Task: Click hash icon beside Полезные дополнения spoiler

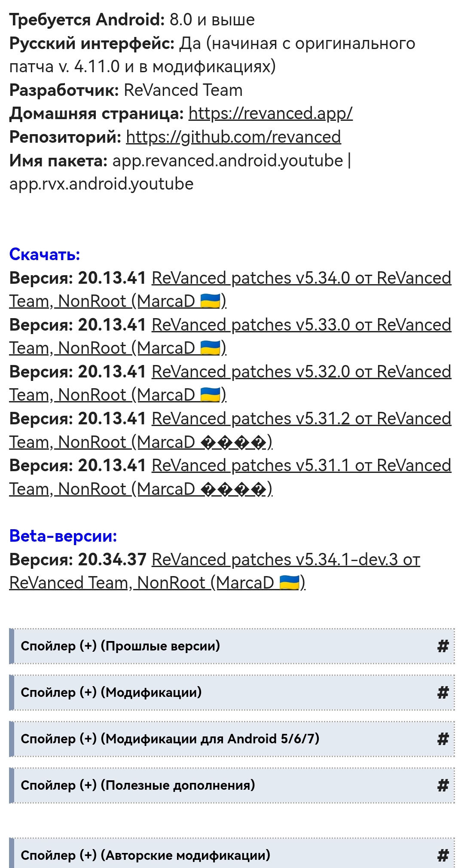Action: coord(443,785)
